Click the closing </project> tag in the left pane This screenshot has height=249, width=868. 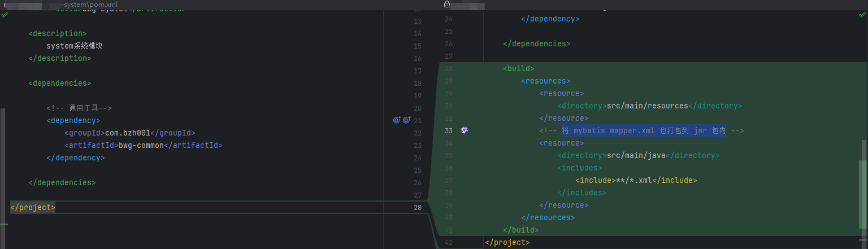click(x=33, y=208)
